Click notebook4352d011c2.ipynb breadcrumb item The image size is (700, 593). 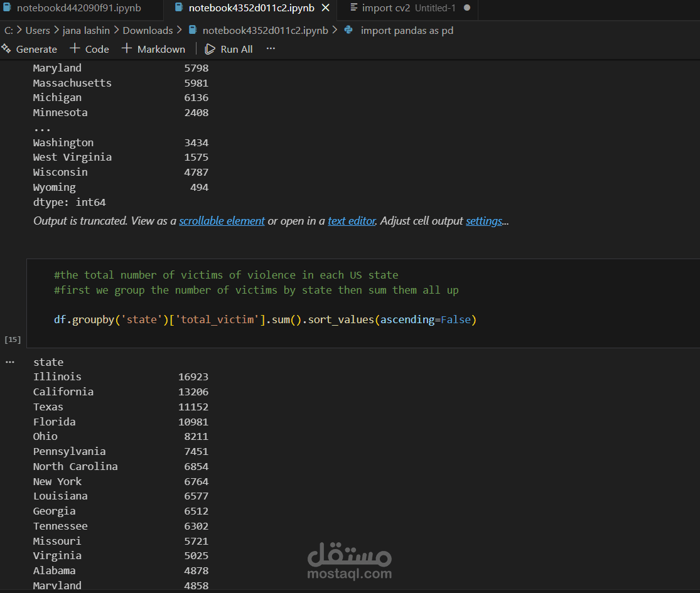point(265,30)
